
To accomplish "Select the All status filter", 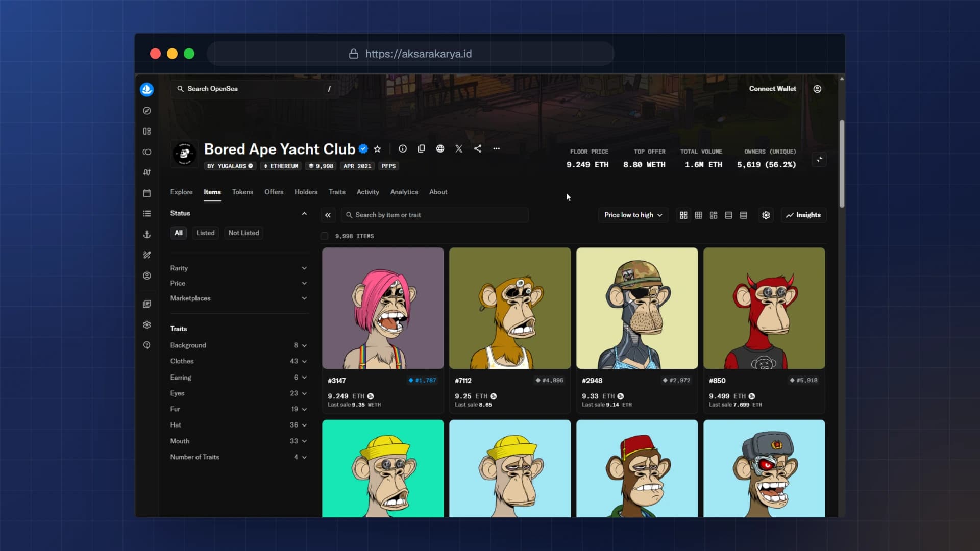I will coord(179,233).
